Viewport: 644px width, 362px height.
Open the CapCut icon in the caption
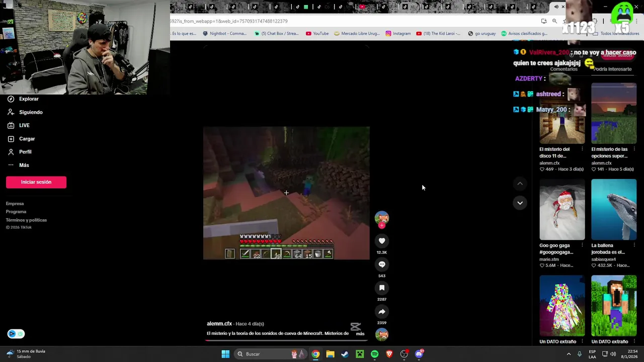click(355, 327)
